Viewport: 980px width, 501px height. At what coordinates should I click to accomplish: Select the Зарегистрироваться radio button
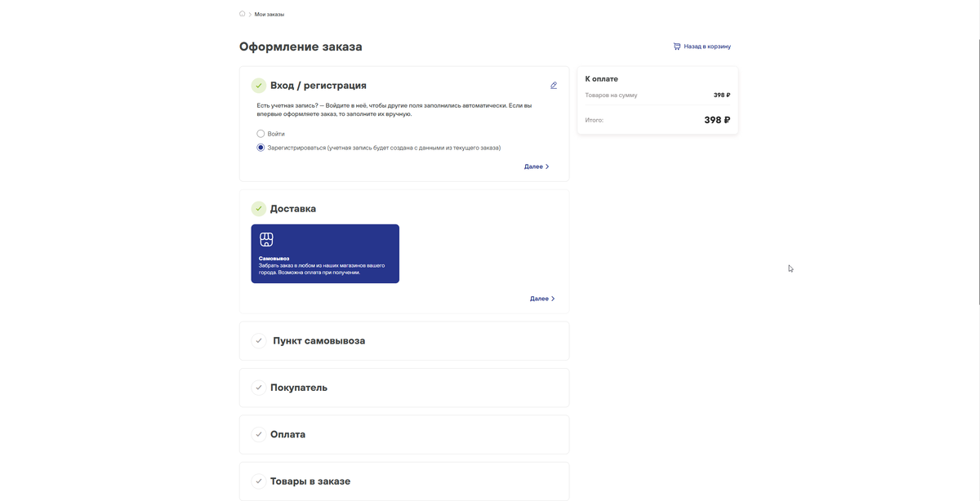[x=260, y=147]
